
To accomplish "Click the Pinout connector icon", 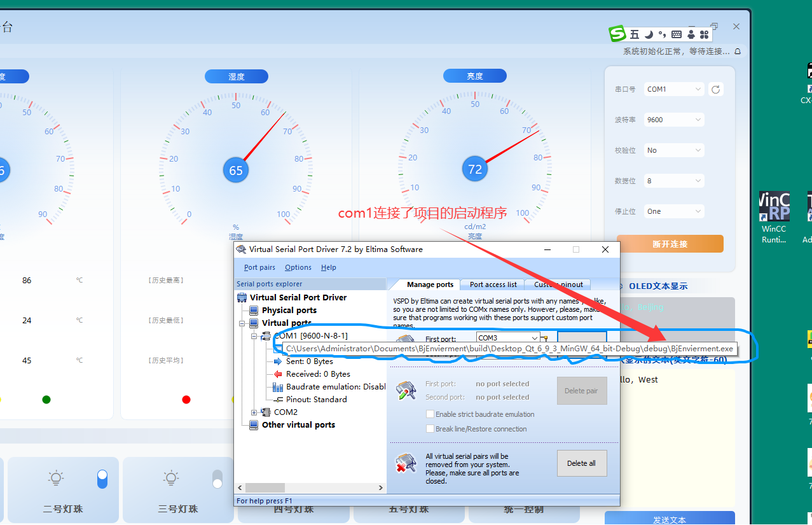I will [x=277, y=400].
